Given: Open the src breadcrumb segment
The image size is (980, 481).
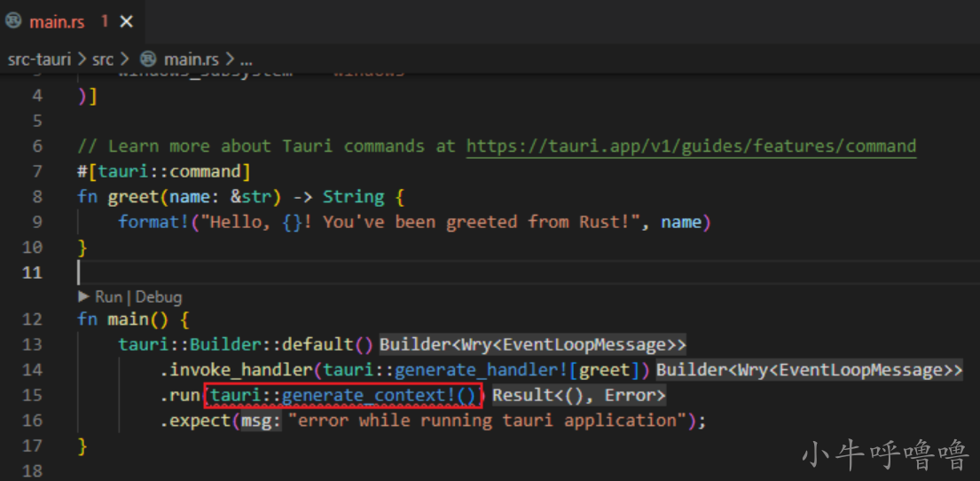Looking at the screenshot, I should pos(103,60).
